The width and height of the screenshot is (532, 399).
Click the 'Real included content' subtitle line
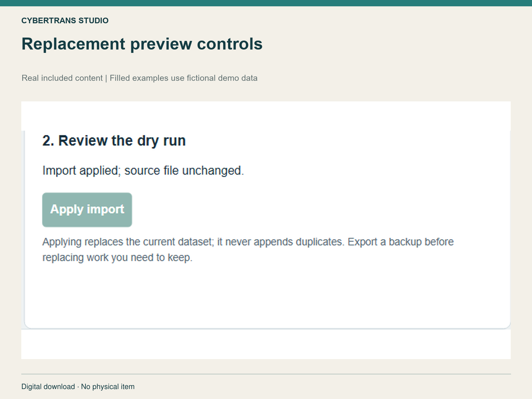[x=140, y=78]
